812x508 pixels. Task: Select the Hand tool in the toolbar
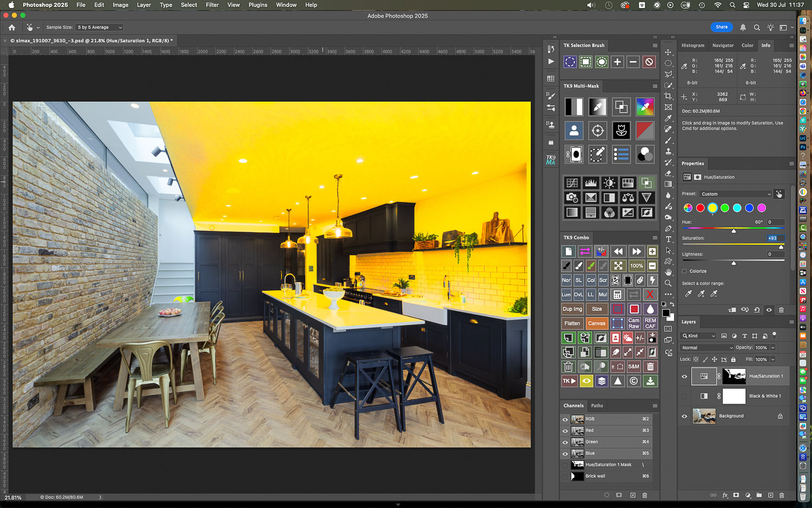tap(669, 272)
